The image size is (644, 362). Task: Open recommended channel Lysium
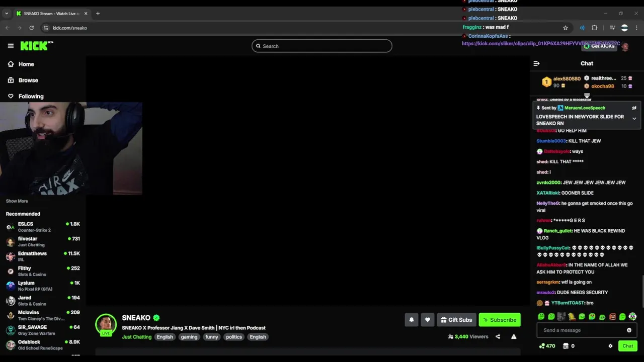pyautogui.click(x=43, y=286)
